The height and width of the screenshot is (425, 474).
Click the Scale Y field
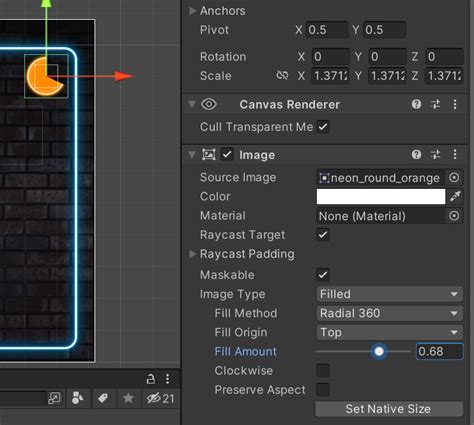pos(387,76)
